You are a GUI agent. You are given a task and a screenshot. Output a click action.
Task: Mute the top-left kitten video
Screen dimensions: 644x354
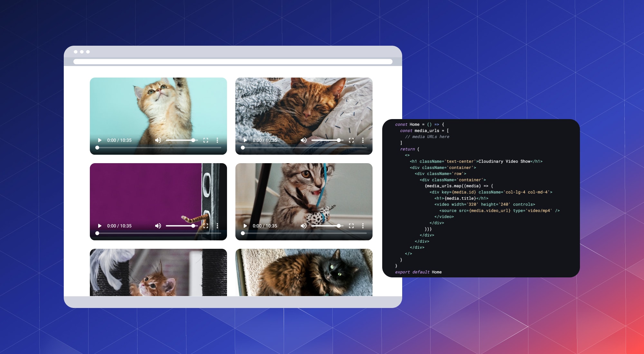[158, 140]
